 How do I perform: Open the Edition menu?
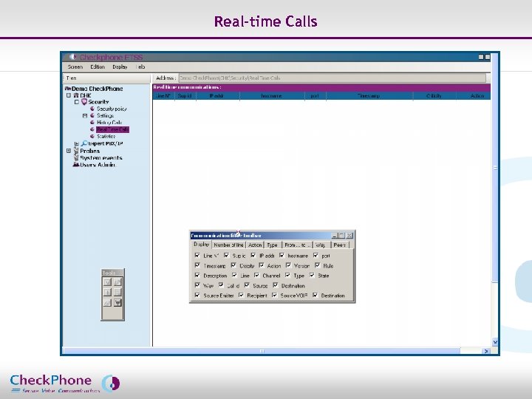(98, 66)
